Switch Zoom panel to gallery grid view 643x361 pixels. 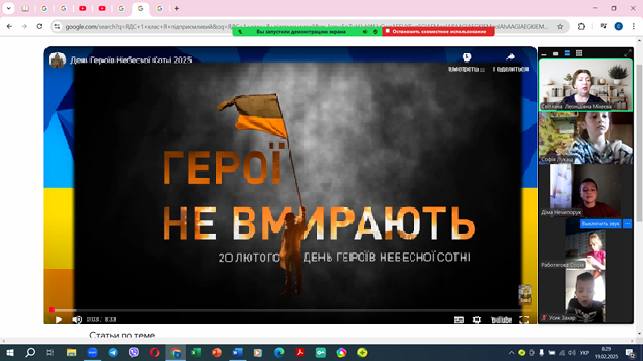[x=579, y=53]
